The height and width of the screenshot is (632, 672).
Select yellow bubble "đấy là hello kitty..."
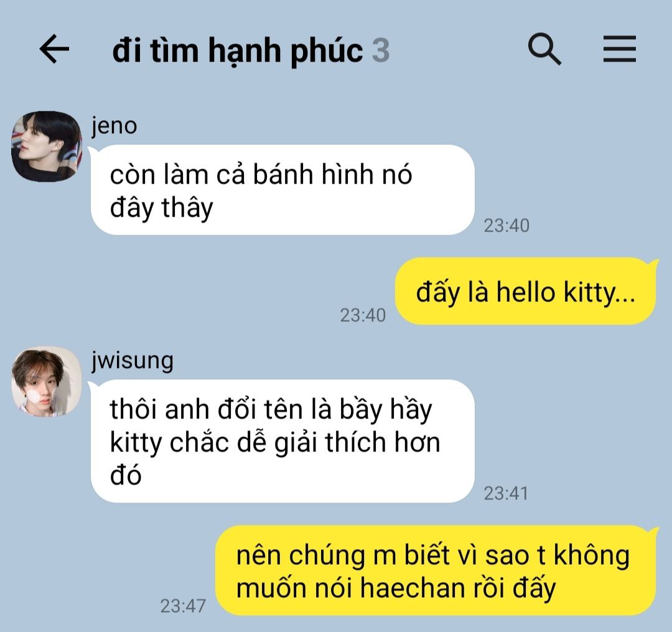click(525, 291)
